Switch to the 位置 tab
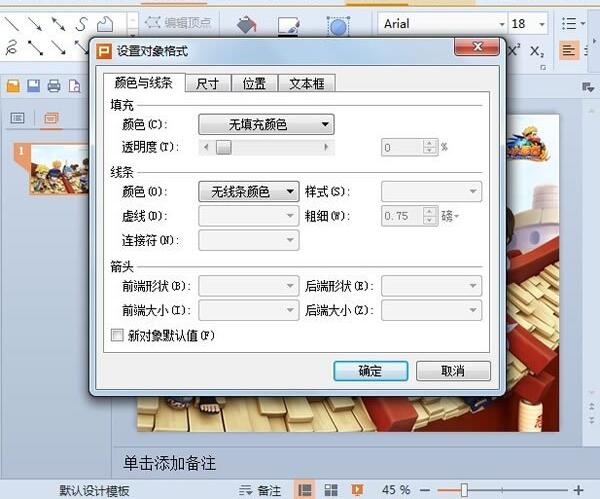The image size is (600, 499). (254, 83)
